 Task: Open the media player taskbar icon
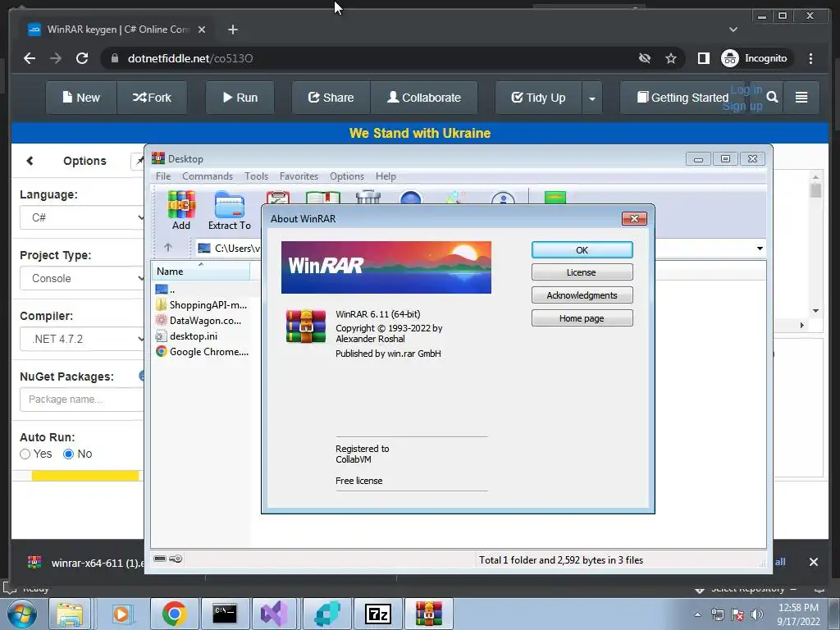point(121,614)
